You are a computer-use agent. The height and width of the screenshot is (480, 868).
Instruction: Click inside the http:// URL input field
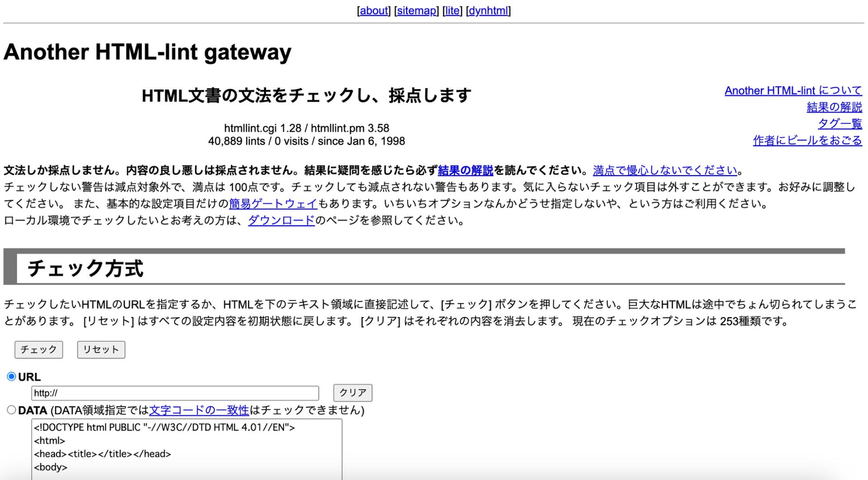pyautogui.click(x=174, y=393)
